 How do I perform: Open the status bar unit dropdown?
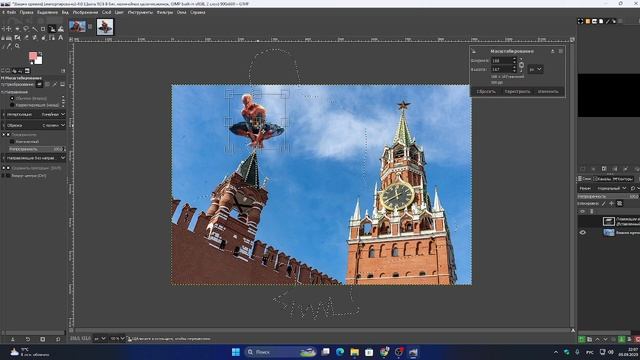pyautogui.click(x=100, y=338)
